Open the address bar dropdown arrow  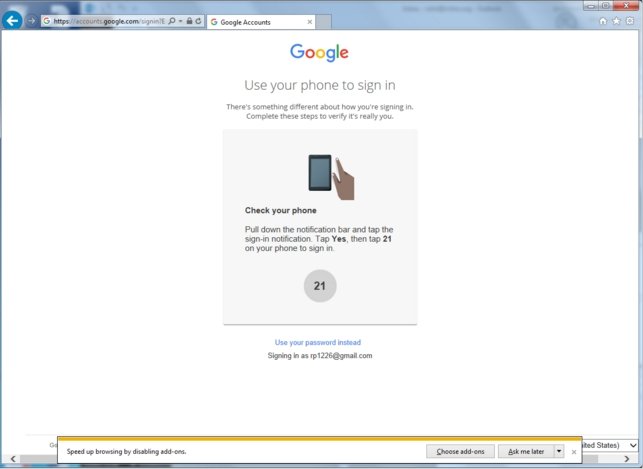coord(180,21)
